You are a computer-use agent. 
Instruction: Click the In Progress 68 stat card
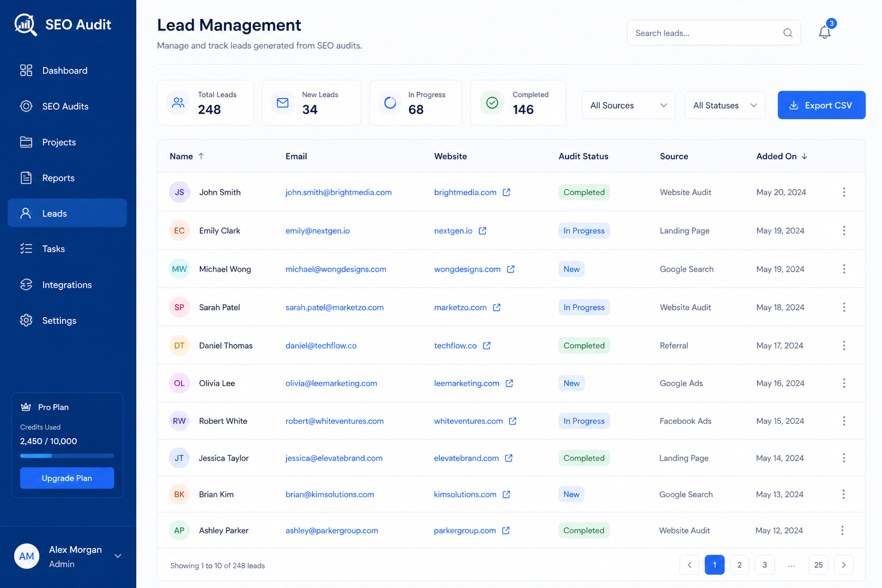(x=416, y=103)
